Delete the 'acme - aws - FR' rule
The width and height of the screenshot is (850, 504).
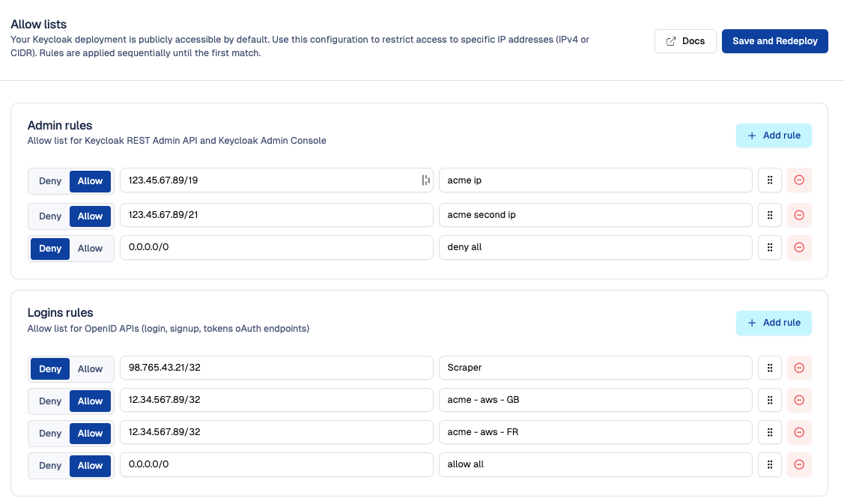click(799, 433)
